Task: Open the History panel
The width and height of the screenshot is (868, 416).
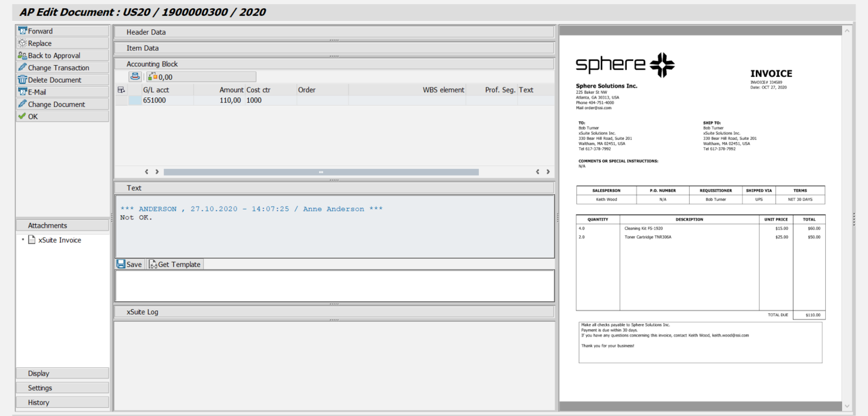Action: tap(62, 403)
